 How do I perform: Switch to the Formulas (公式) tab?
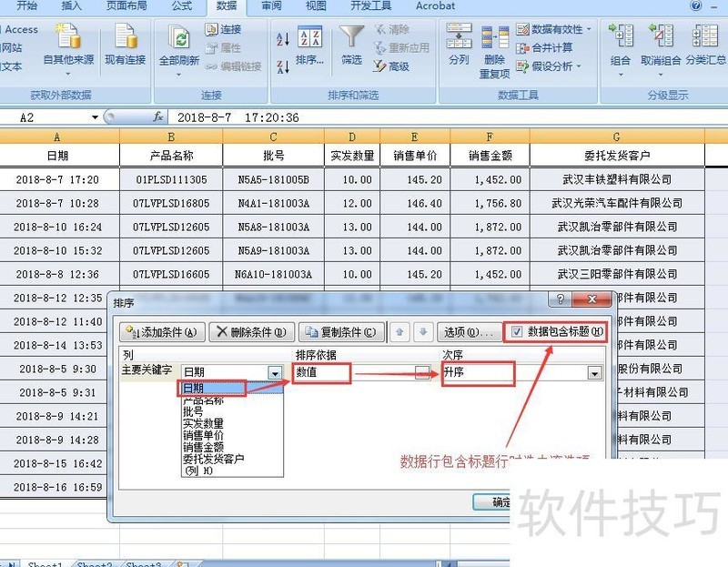coord(181,5)
